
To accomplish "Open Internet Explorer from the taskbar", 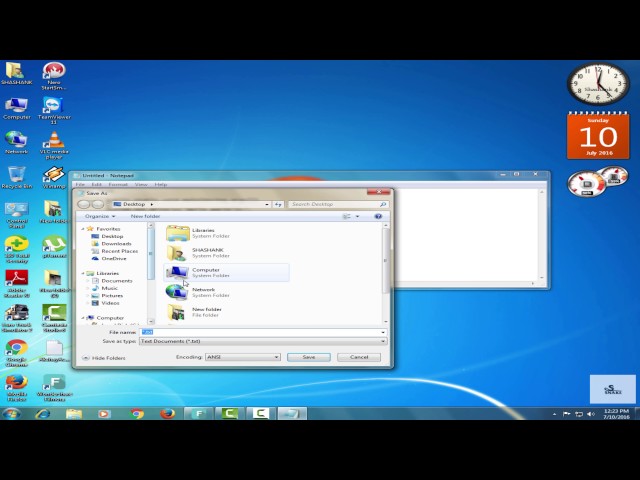I will coord(42,413).
